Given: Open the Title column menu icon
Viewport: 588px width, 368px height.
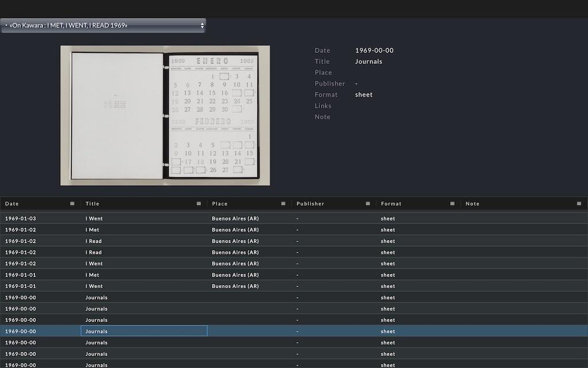Looking at the screenshot, I should click(x=199, y=204).
